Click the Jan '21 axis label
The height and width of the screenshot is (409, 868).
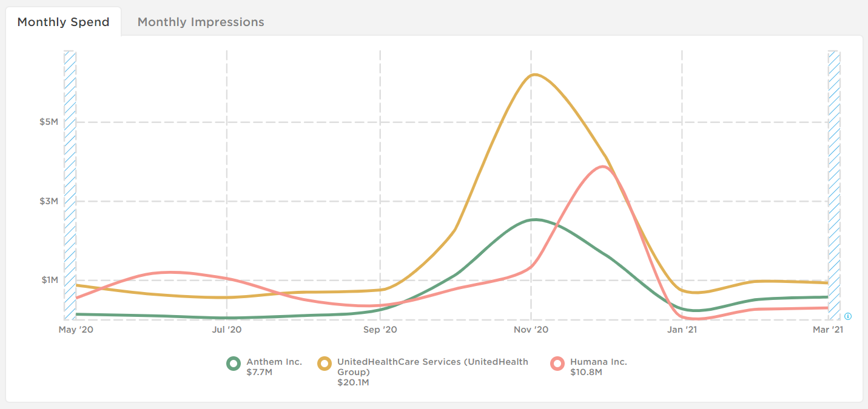682,329
